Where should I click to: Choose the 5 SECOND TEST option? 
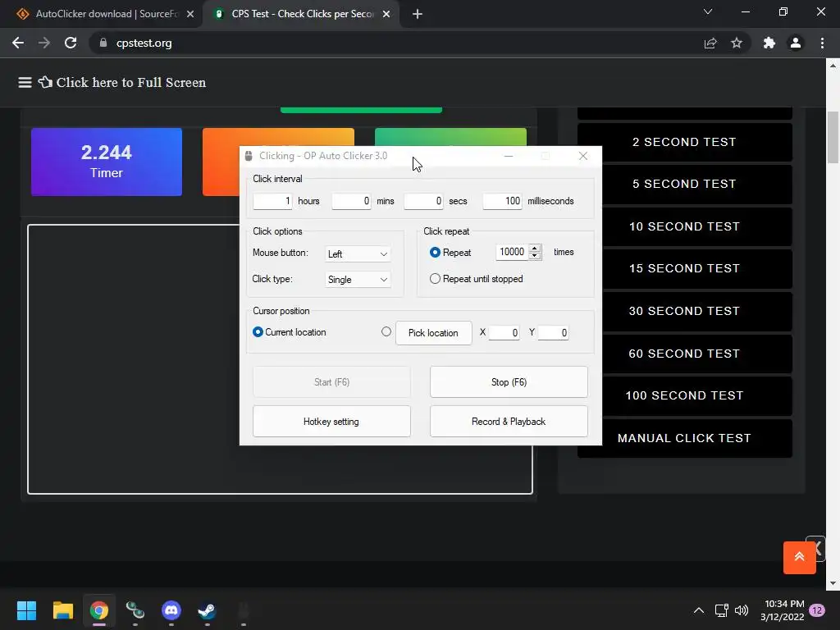684,184
